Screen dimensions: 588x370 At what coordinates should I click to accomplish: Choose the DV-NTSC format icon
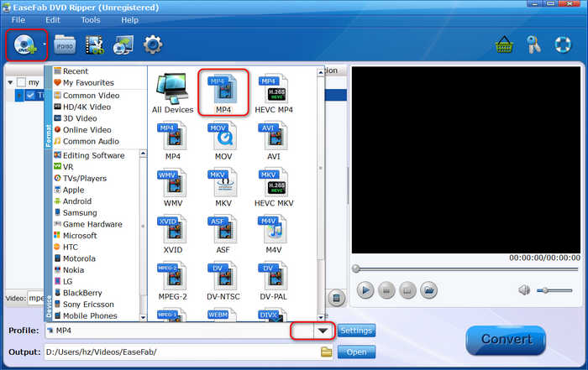click(223, 281)
